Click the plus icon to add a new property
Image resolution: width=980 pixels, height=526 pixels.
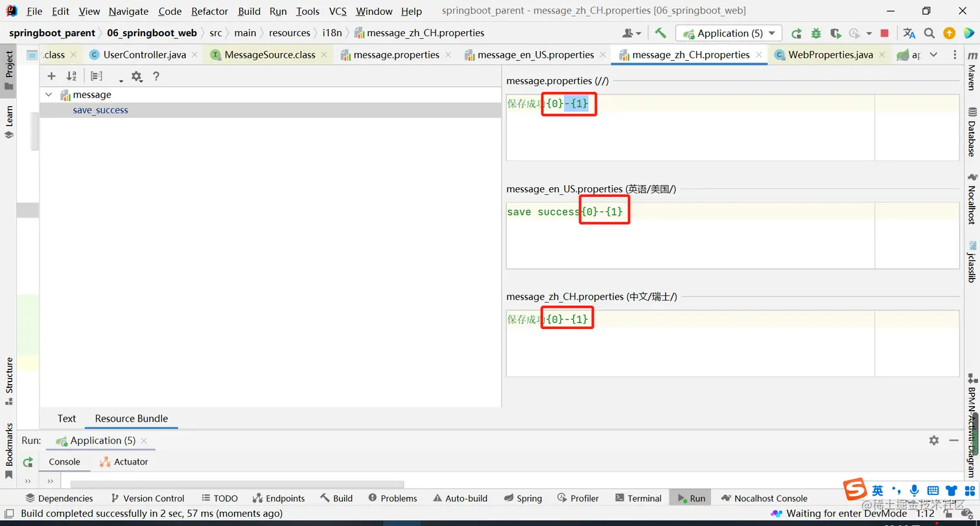(52, 76)
